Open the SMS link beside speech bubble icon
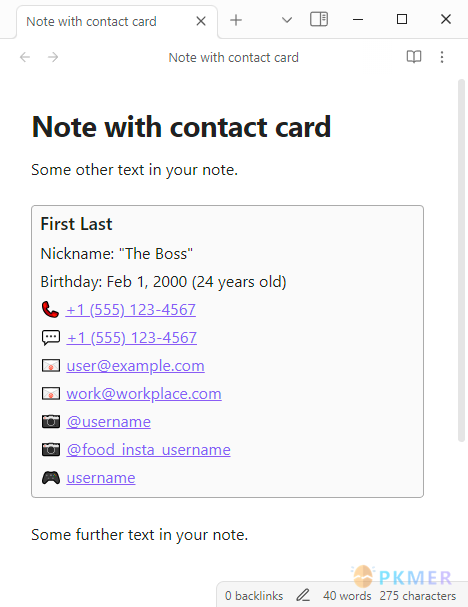This screenshot has width=468, height=607. point(132,338)
